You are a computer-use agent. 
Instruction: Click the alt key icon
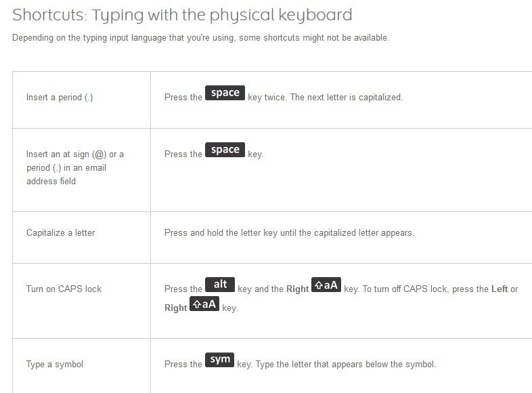220,285
